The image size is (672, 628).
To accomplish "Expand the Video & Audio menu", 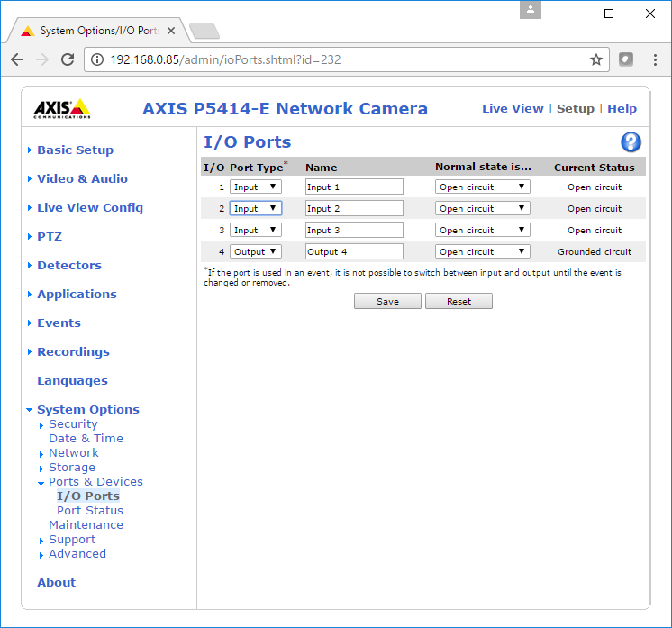I will [82, 178].
